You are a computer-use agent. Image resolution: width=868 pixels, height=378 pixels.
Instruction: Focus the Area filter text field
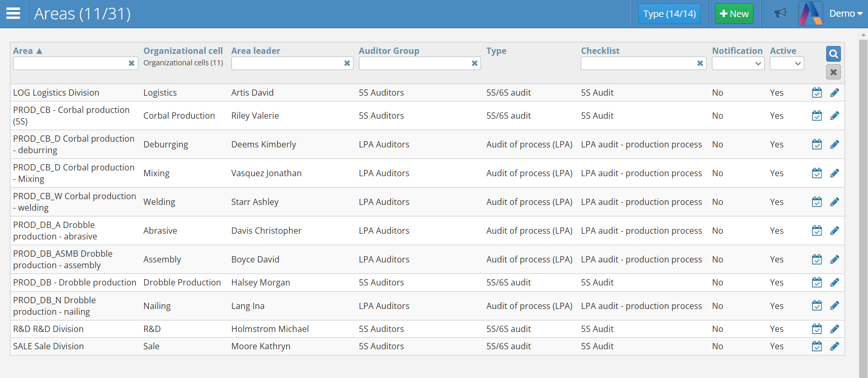click(x=70, y=63)
